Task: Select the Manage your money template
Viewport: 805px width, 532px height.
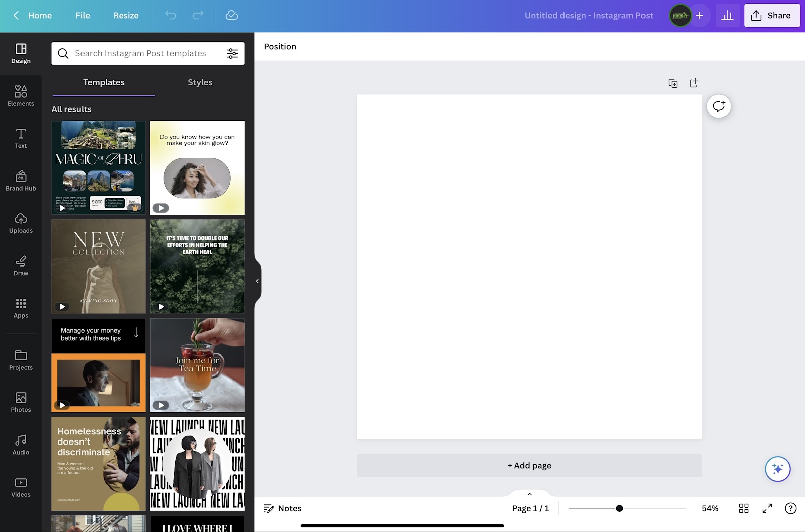Action: click(99, 365)
